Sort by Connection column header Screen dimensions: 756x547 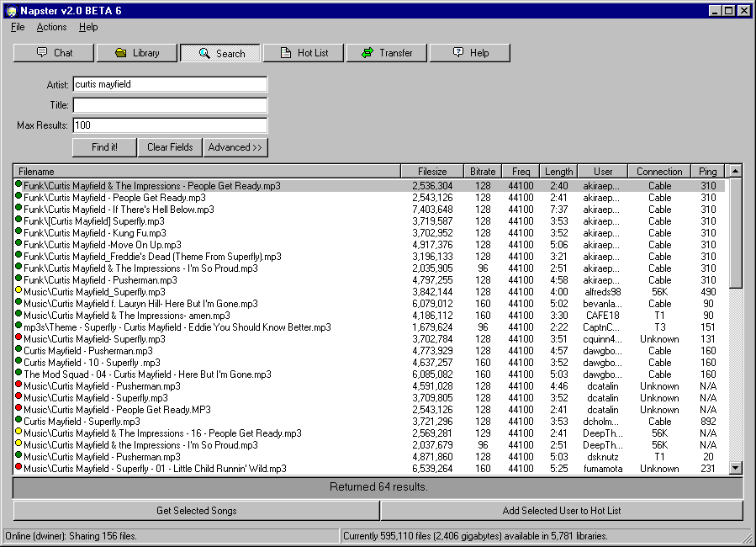click(x=659, y=171)
